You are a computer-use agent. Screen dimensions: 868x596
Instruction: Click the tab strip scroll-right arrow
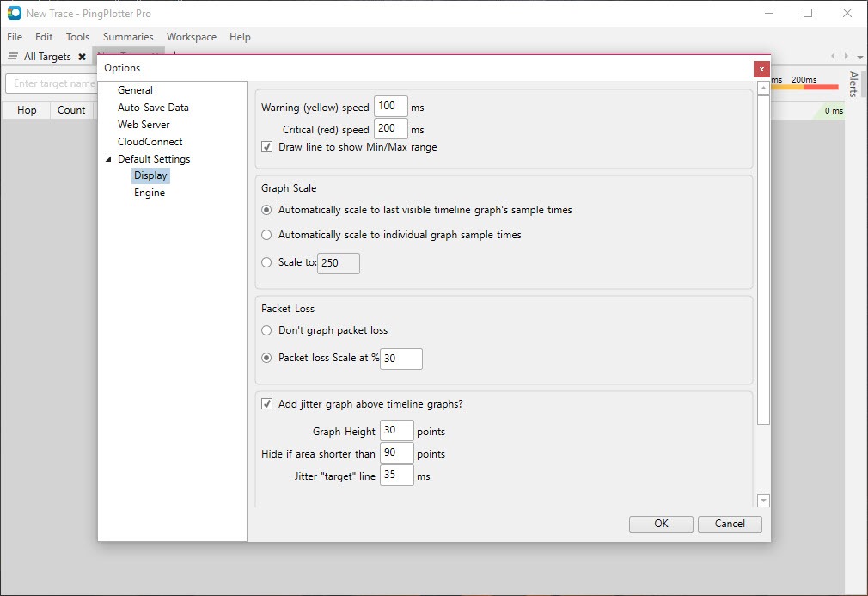pyautogui.click(x=846, y=56)
